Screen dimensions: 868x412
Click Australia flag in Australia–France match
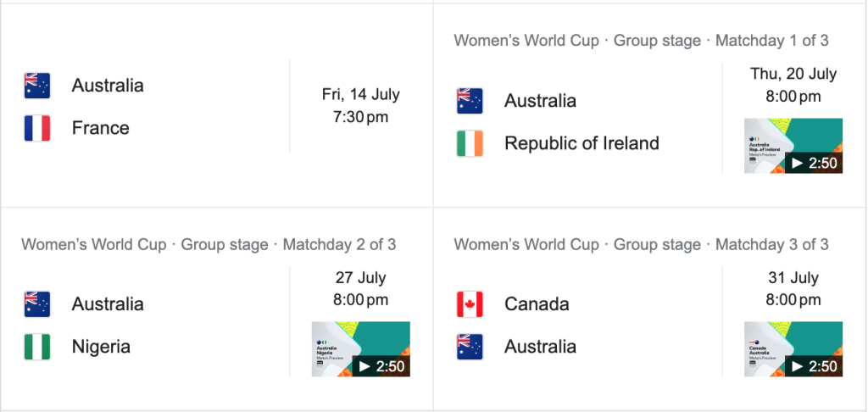37,86
